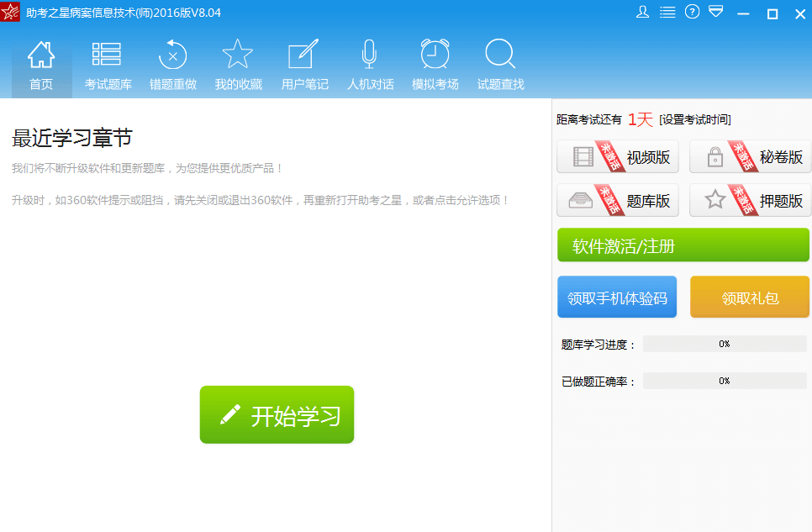Open 我的收藏 favorites star icon
This screenshot has width=812, height=532.
pos(238,66)
